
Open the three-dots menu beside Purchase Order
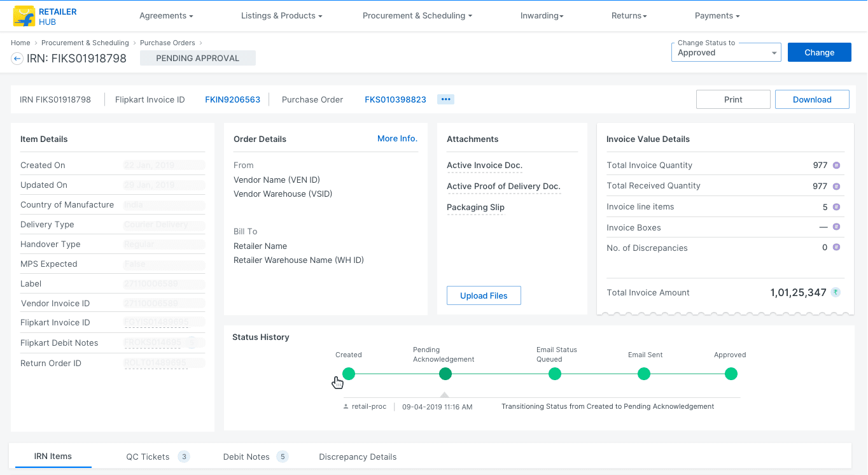pos(445,99)
